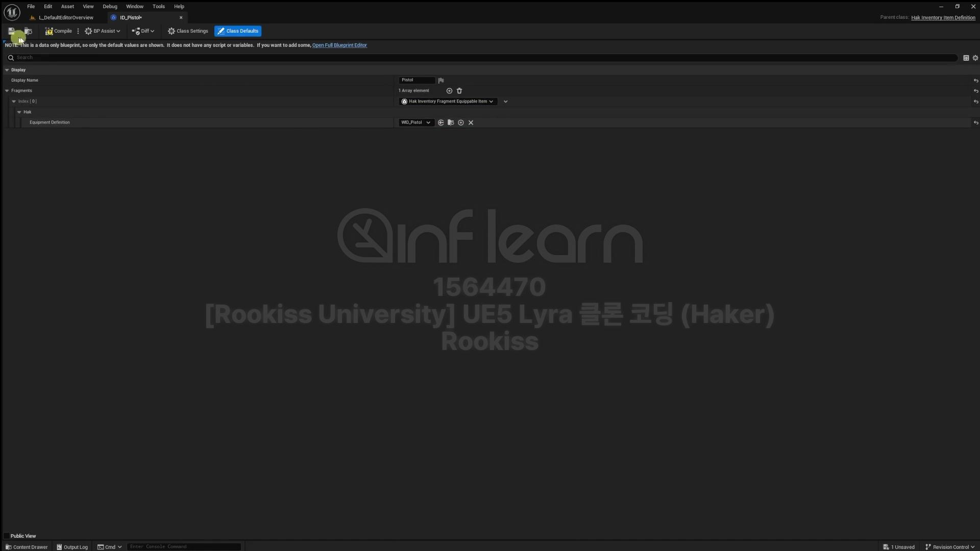The image size is (980, 551).
Task: Save the ID_Pistol asset
Action: click(x=11, y=31)
